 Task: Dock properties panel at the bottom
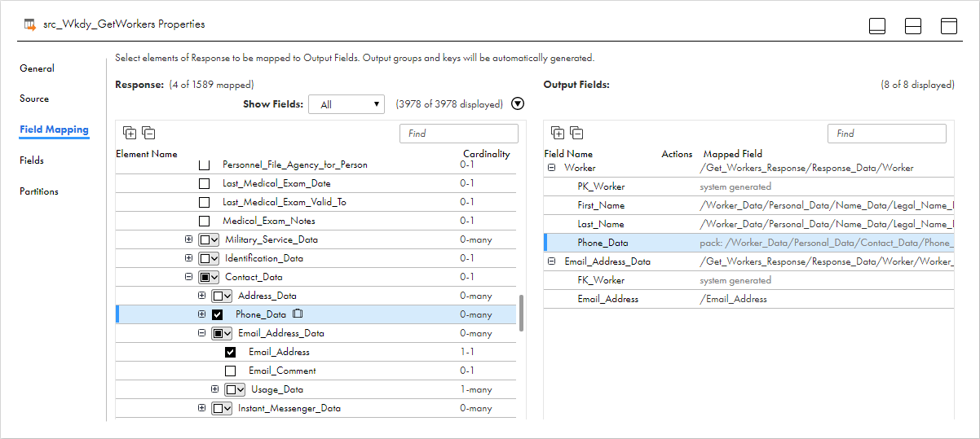point(877,26)
